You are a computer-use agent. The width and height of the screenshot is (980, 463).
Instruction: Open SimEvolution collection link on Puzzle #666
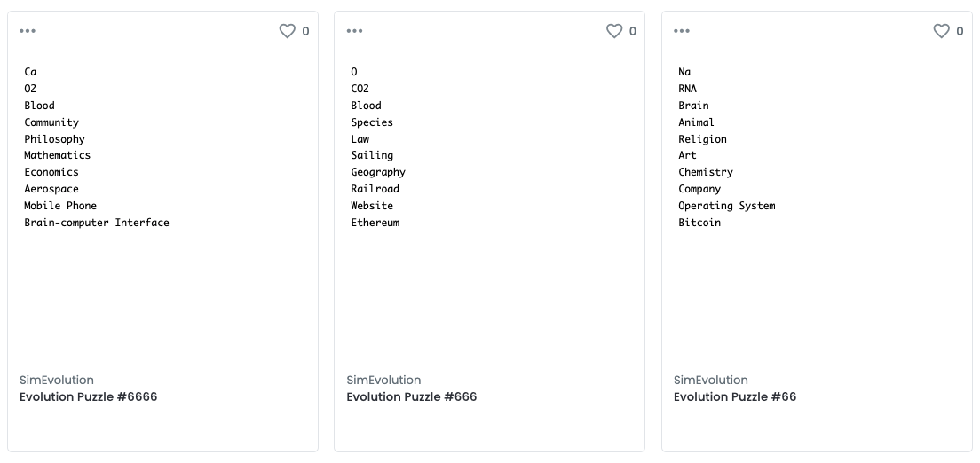pos(383,380)
